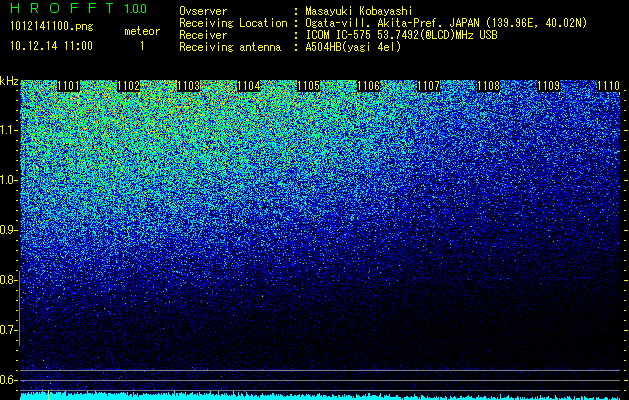The width and height of the screenshot is (629, 400).
Task: Click the 1110 time marker
Action: click(x=608, y=86)
